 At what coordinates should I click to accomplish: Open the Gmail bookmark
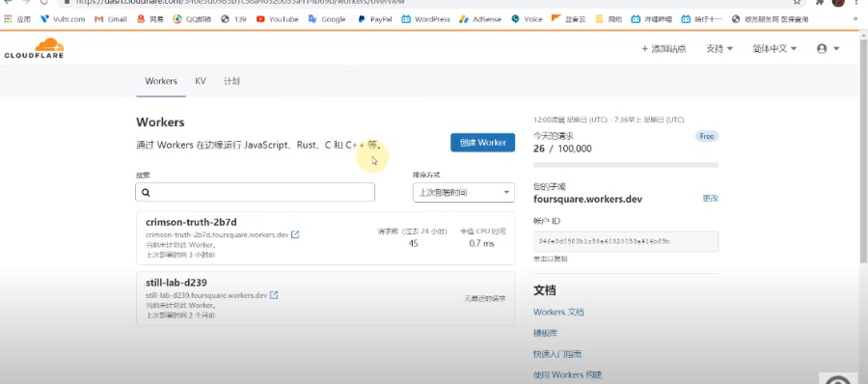coord(111,19)
